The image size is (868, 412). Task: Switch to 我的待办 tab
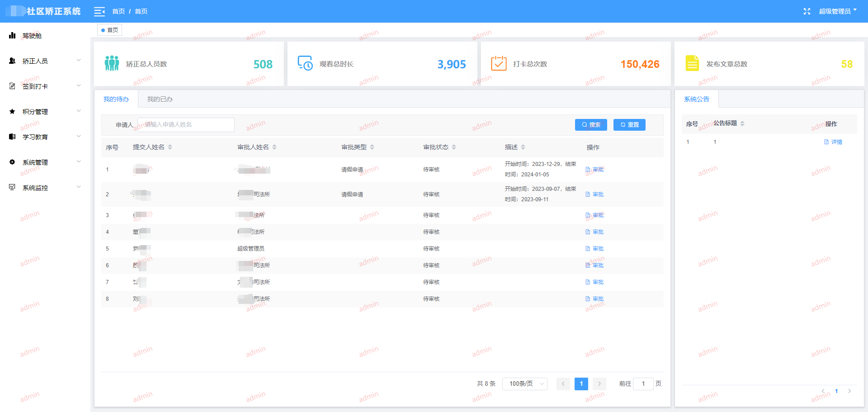(x=116, y=99)
